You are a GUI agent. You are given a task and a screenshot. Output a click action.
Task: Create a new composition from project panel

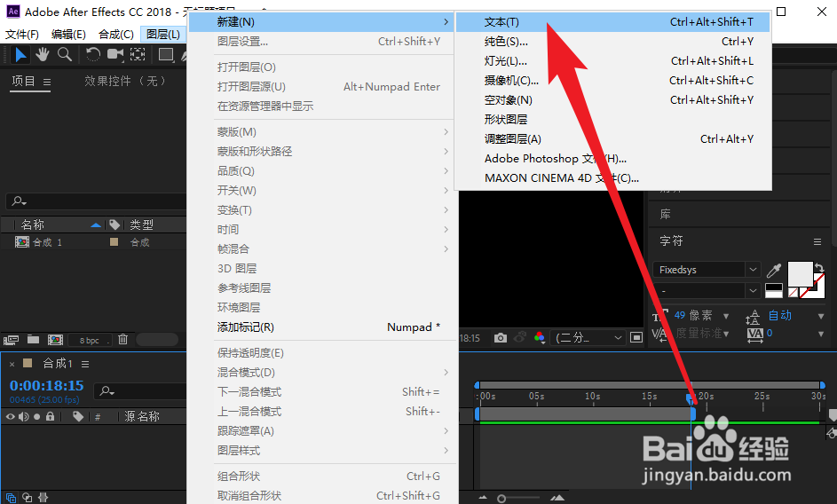[56, 340]
